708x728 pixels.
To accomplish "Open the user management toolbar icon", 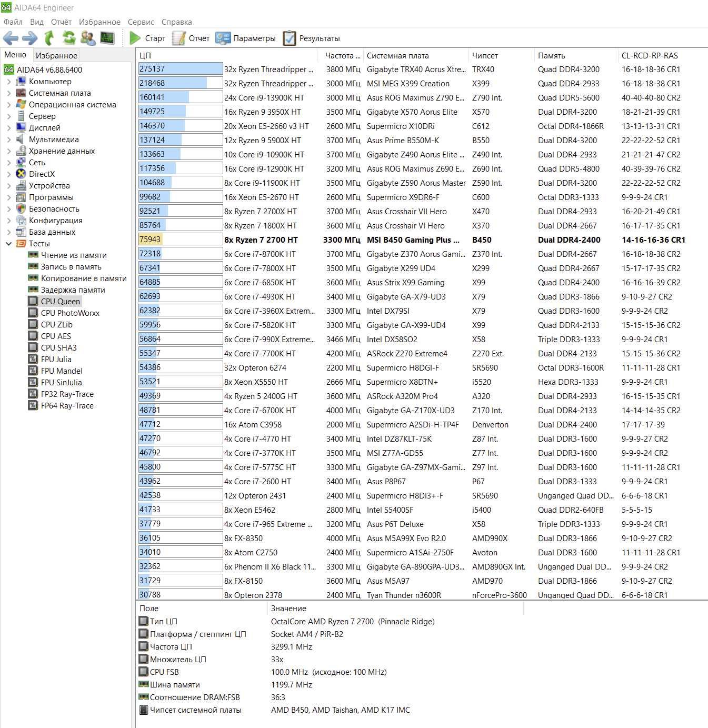I will coord(88,38).
